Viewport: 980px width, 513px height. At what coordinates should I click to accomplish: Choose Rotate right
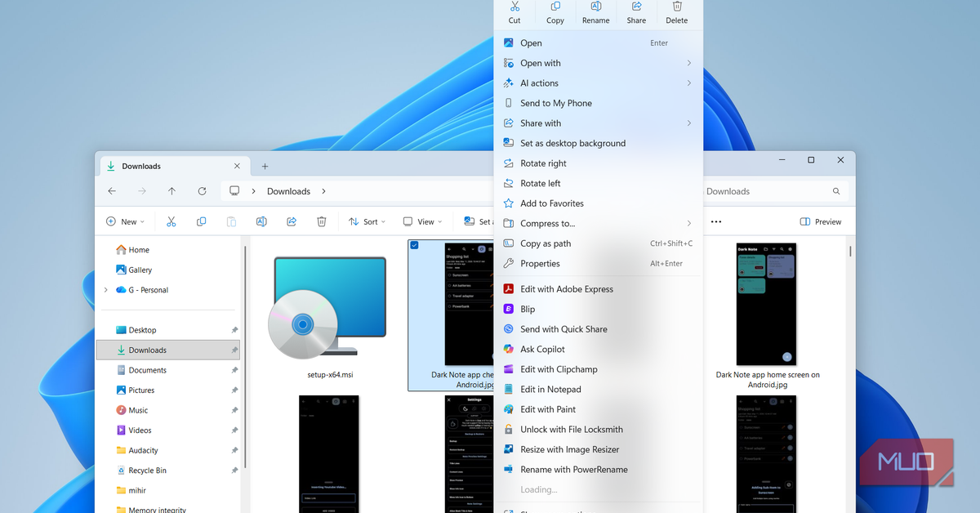(598, 163)
